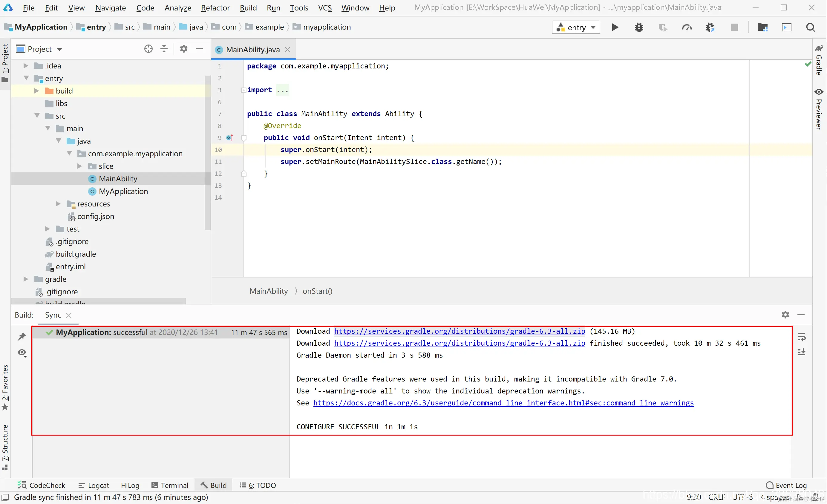Click pin icon in Build panel

(x=22, y=336)
